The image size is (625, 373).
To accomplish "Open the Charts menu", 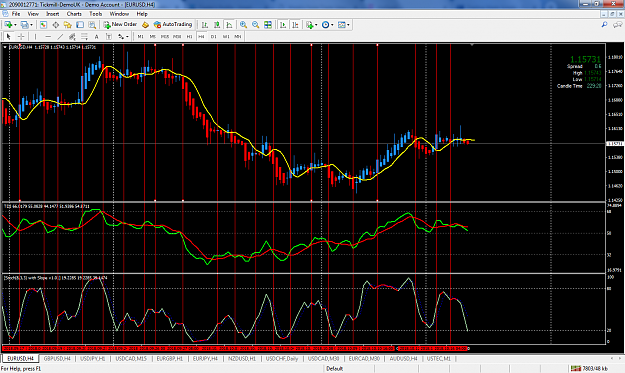I will tap(74, 14).
